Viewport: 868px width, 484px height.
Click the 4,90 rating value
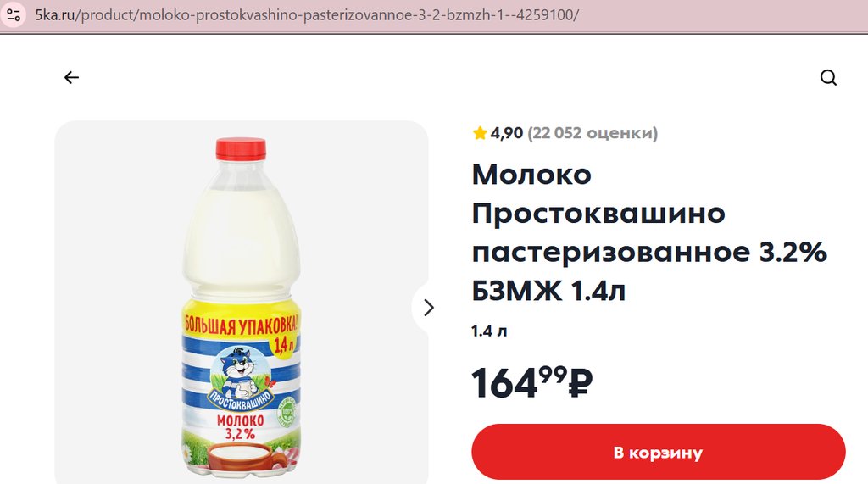(x=507, y=133)
